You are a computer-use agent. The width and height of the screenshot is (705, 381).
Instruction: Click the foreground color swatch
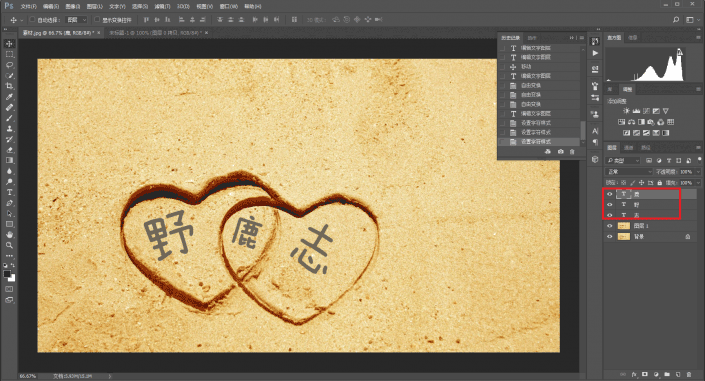(7, 273)
